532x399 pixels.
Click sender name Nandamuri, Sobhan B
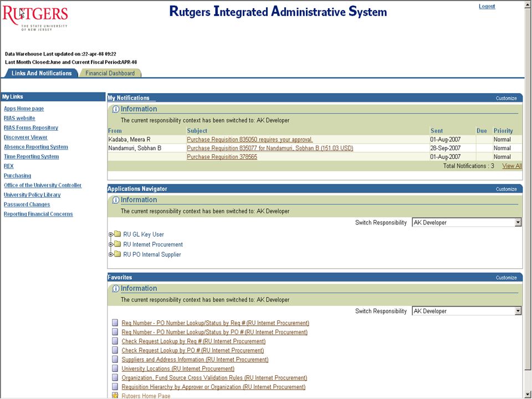pyautogui.click(x=135, y=149)
